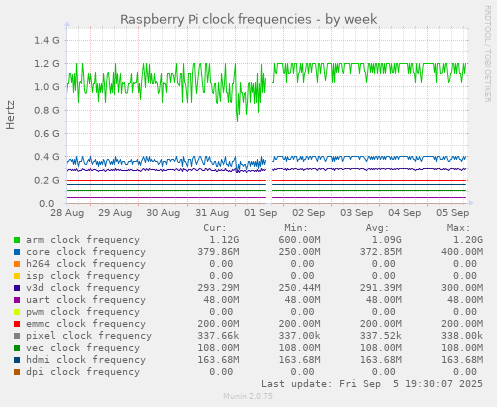
Task: Click the h264 clock frequency orange swatch
Action: 17,264
